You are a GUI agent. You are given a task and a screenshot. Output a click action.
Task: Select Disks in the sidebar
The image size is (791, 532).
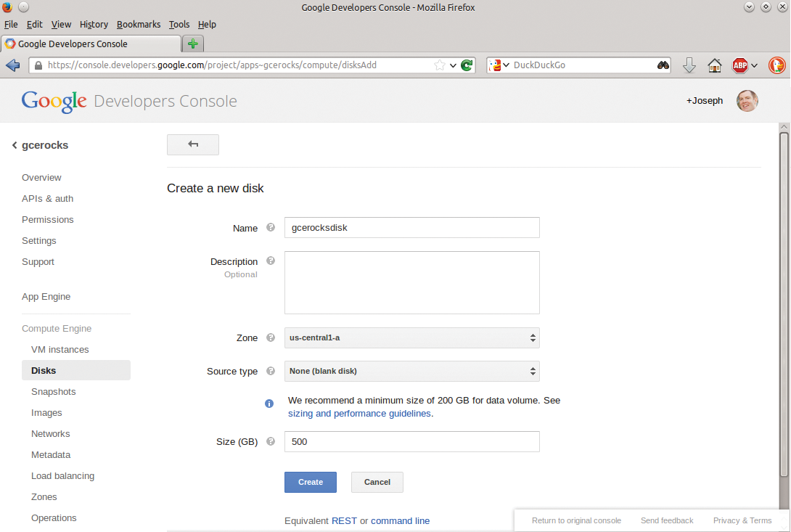pos(76,370)
